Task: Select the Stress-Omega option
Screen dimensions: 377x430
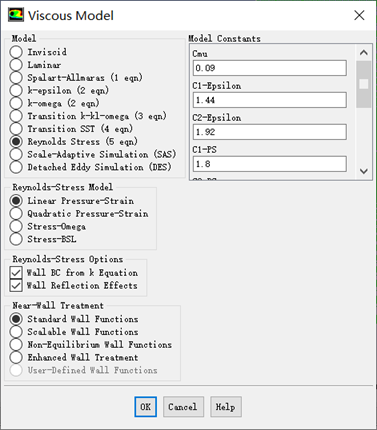Action: click(16, 226)
